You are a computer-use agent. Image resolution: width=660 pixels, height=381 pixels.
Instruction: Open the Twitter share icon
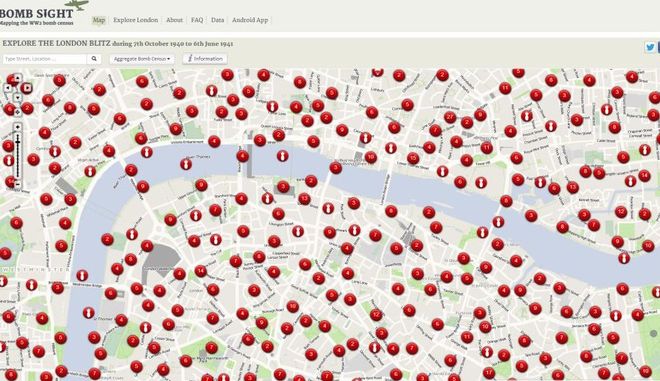click(650, 47)
